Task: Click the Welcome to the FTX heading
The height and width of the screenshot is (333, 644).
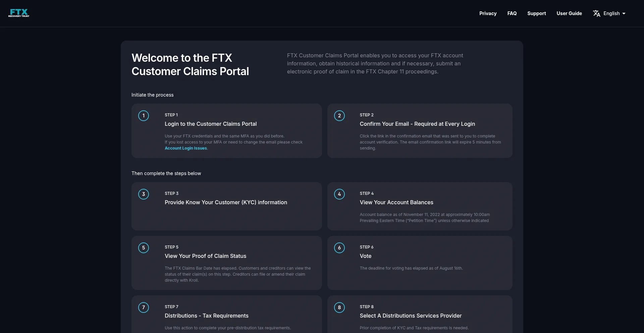Action: 190,65
